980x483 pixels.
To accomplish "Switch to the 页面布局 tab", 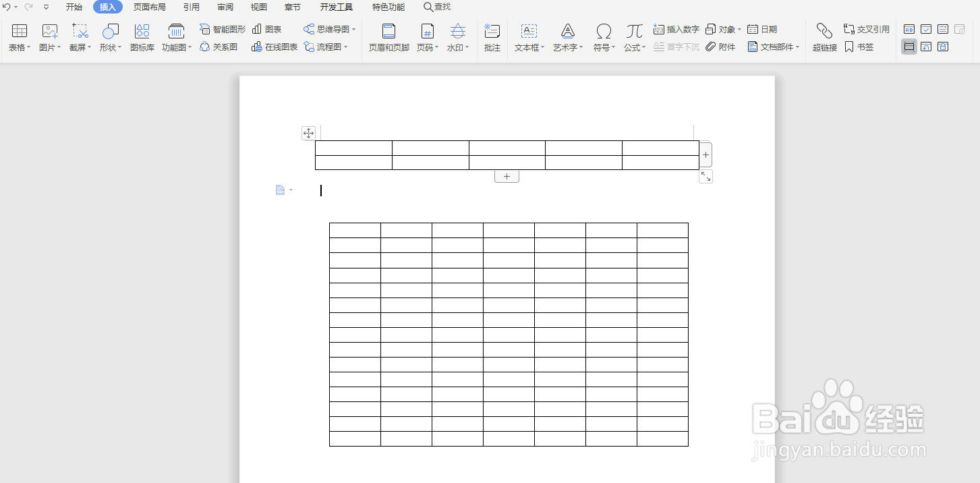I will click(x=150, y=7).
